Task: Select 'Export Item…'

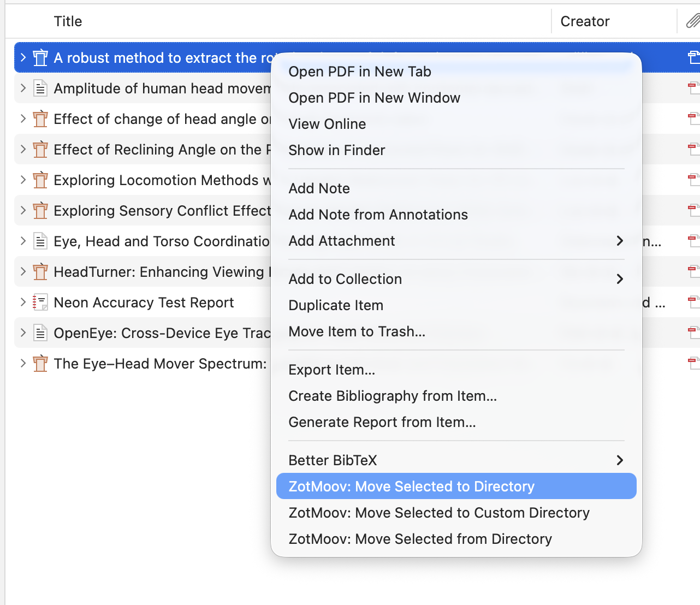Action: tap(456, 370)
